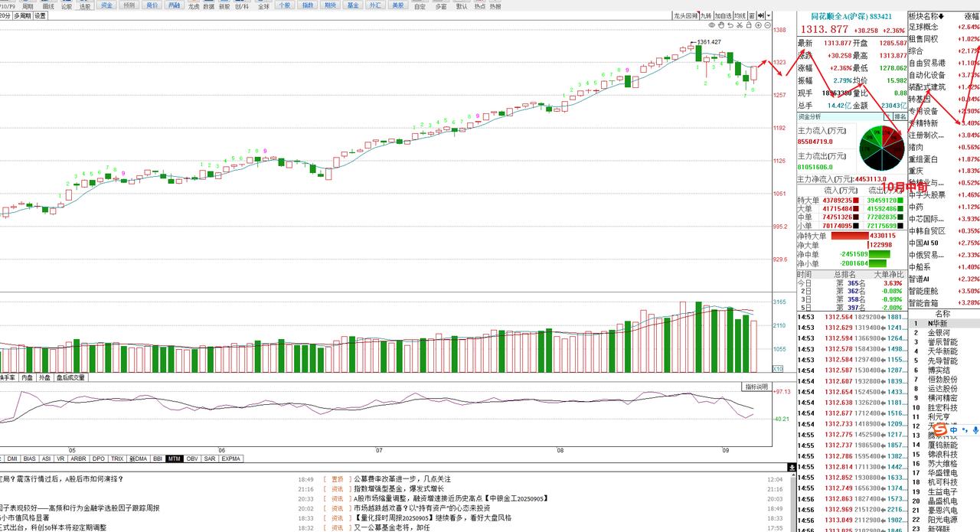The height and width of the screenshot is (532, 980).
Task: Click the Sogou input method S icon
Action: [x=939, y=431]
